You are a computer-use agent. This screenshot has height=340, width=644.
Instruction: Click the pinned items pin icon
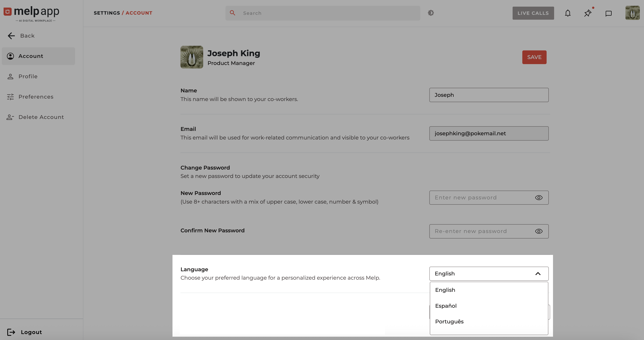point(587,13)
